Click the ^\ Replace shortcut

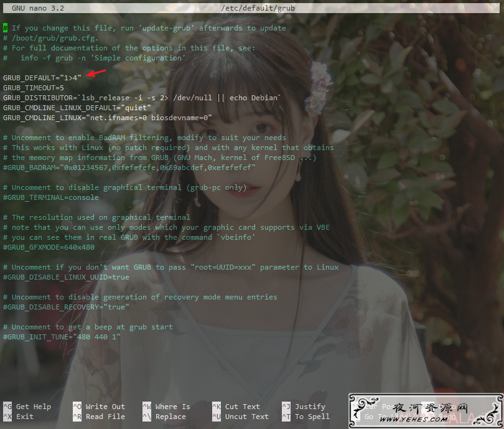[164, 417]
